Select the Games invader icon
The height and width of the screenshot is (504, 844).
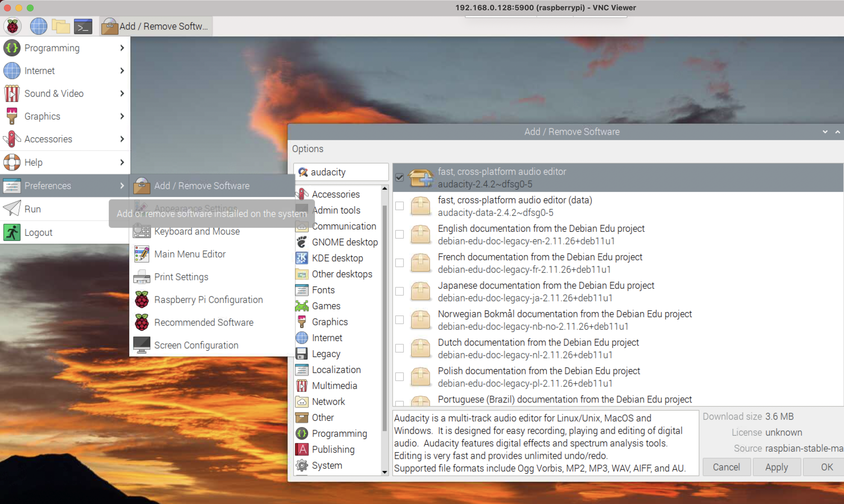[302, 306]
